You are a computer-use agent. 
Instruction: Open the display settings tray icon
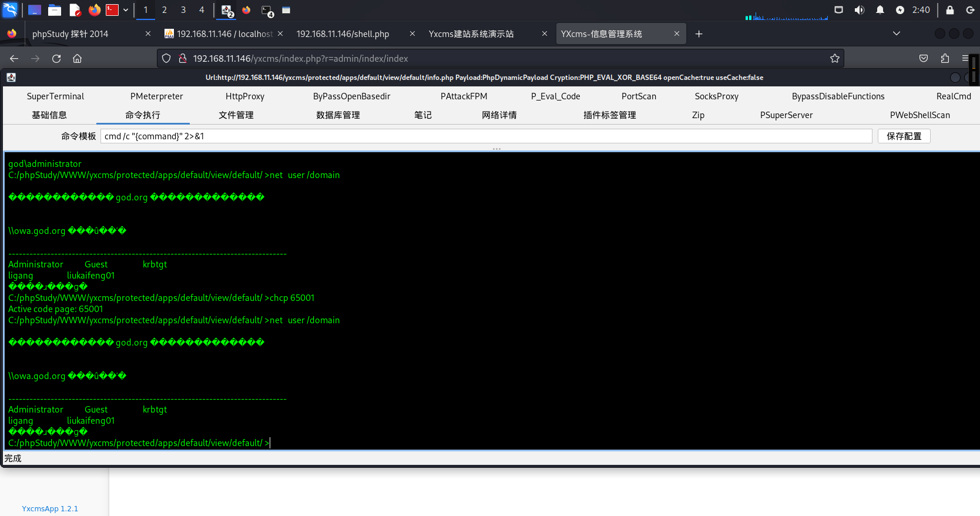[839, 10]
